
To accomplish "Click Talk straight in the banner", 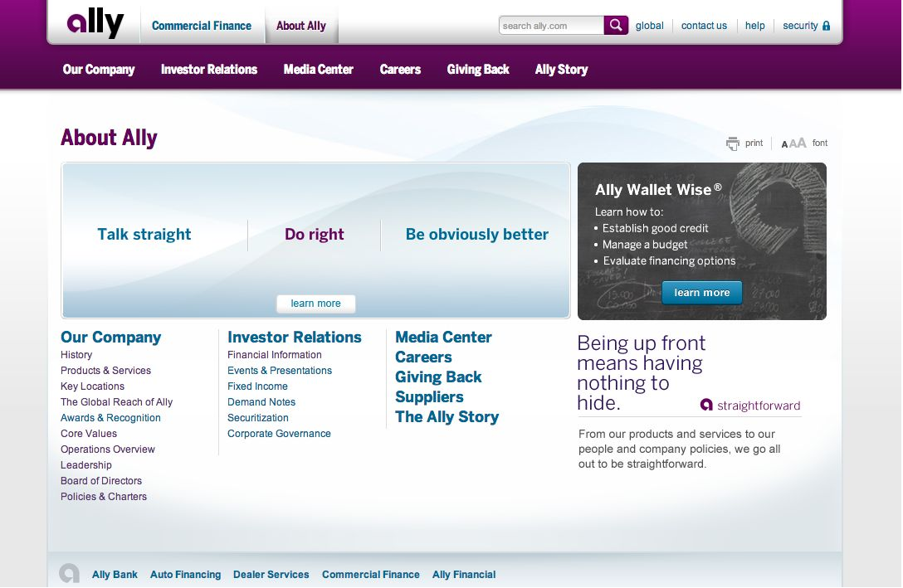I will pos(144,234).
